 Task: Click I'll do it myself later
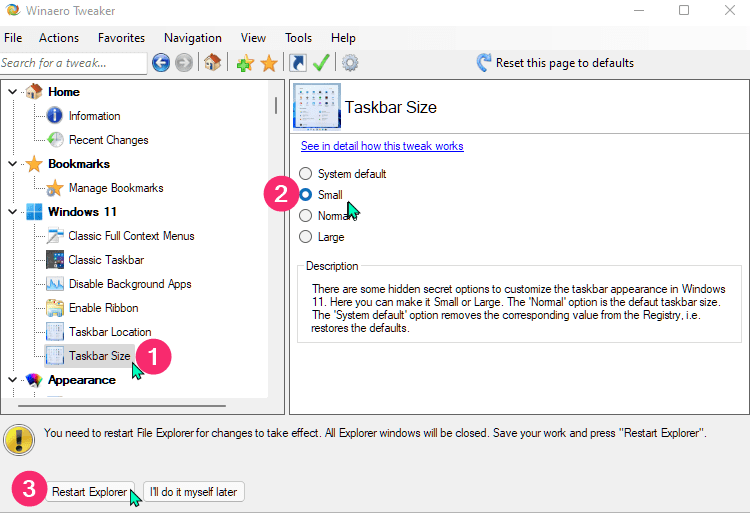click(194, 491)
